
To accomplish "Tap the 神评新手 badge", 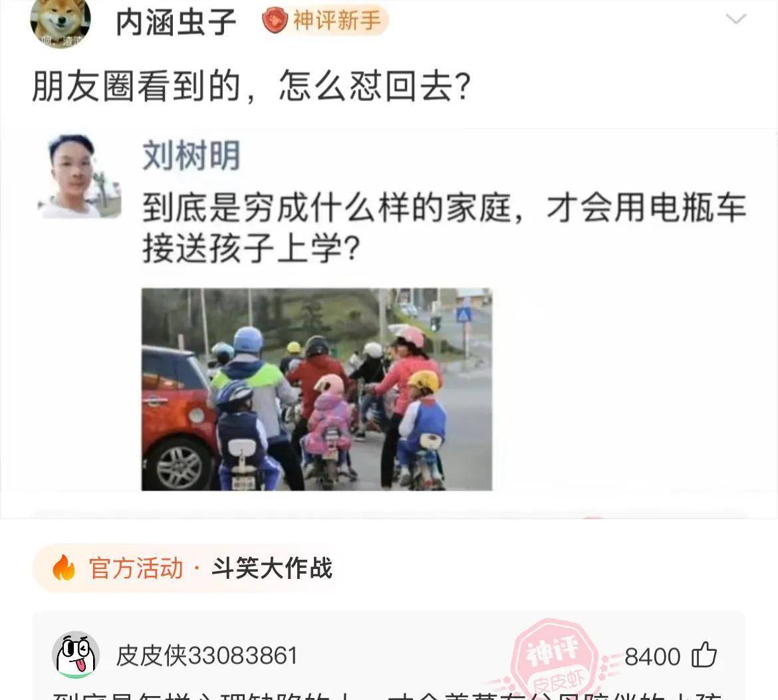I will click(325, 21).
